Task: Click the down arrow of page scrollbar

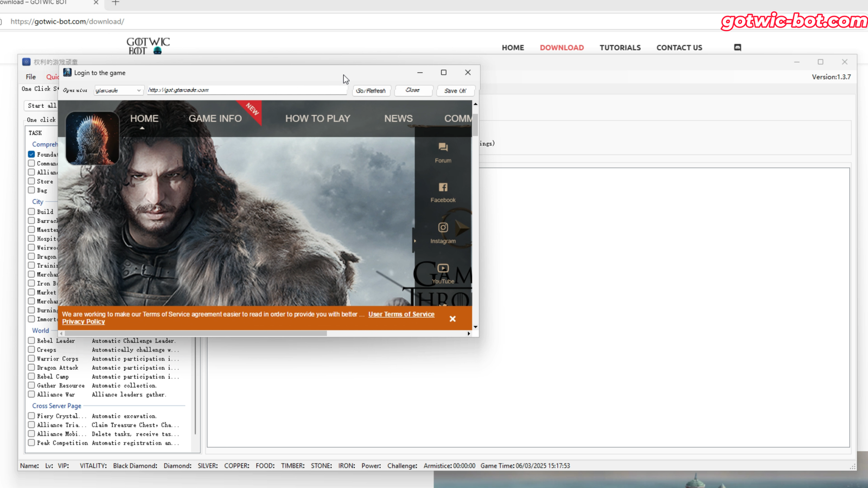Action: [x=475, y=326]
